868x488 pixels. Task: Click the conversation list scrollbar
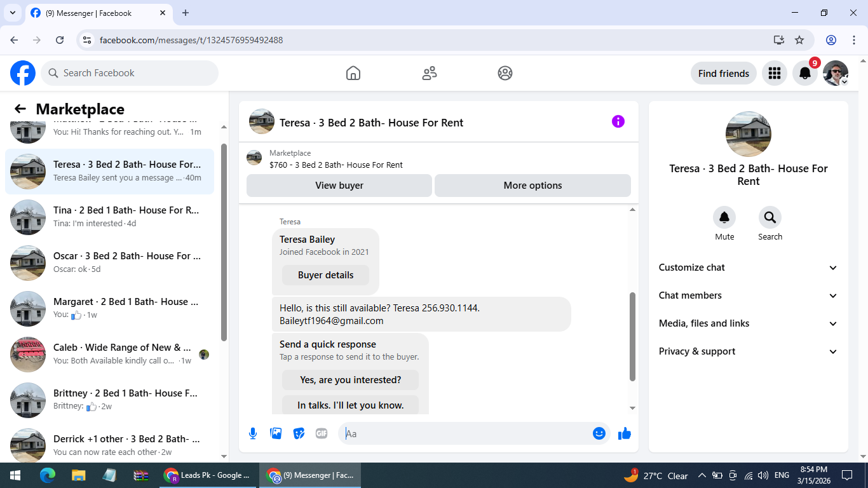[224, 242]
